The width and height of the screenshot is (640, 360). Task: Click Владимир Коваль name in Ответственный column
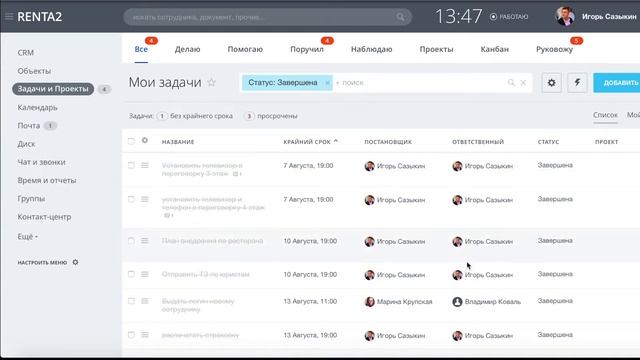493,302
